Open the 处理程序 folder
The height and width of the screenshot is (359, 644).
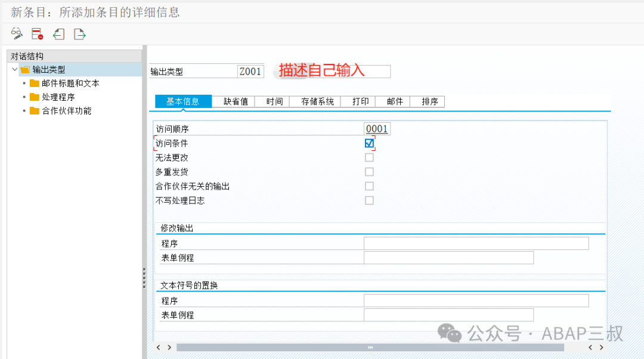coord(52,97)
